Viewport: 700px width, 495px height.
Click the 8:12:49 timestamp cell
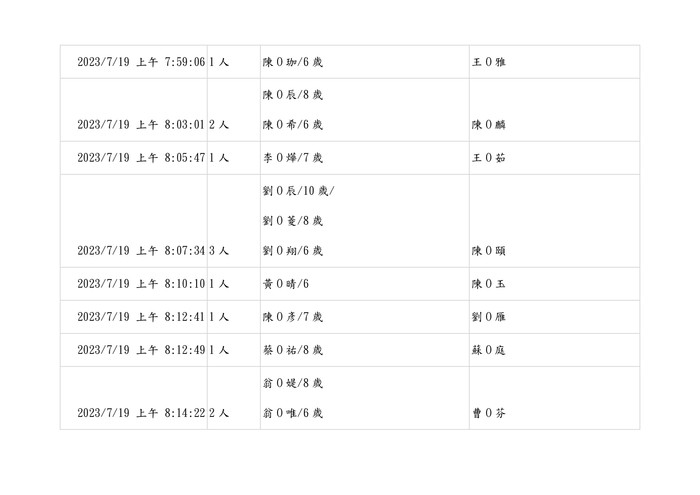click(141, 350)
